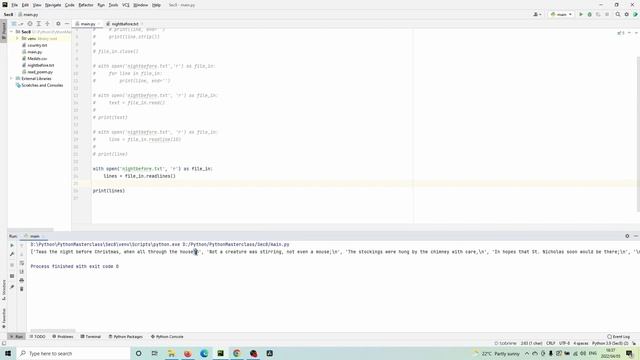Click the editor vertical scrollbar
The image size is (640, 360).
tap(638, 135)
